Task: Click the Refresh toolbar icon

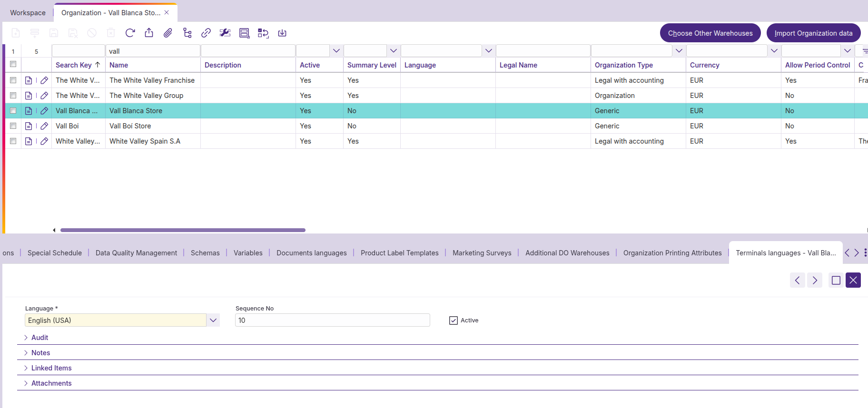Action: [130, 33]
